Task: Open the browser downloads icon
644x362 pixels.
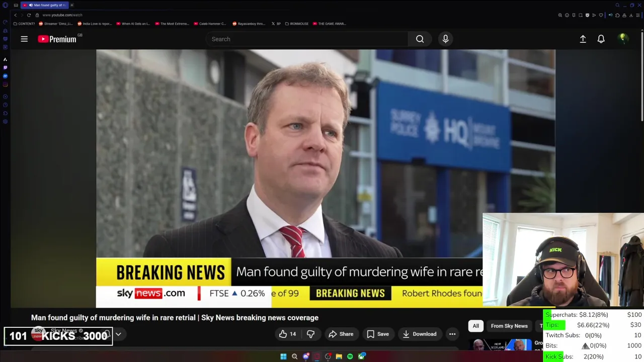Action: coord(631,15)
